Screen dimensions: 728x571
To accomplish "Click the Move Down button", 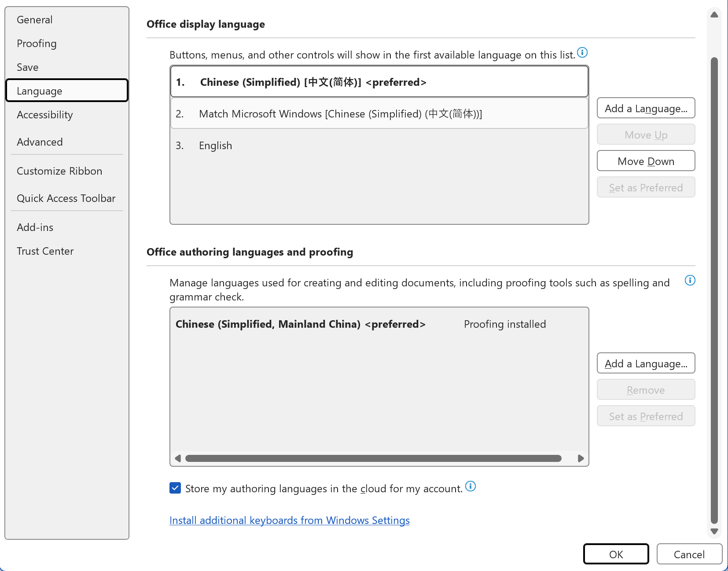I will pos(646,161).
